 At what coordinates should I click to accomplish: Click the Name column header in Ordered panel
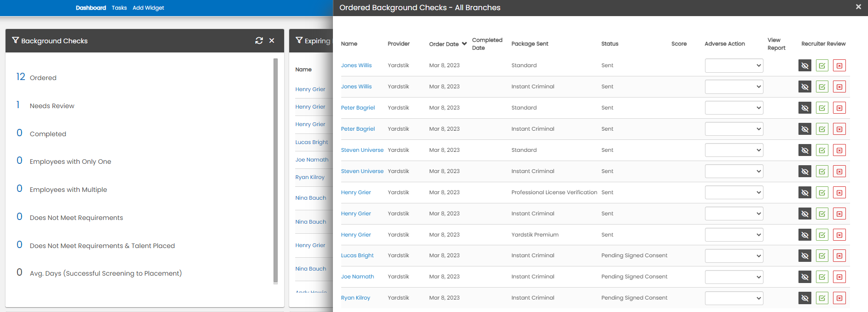349,44
